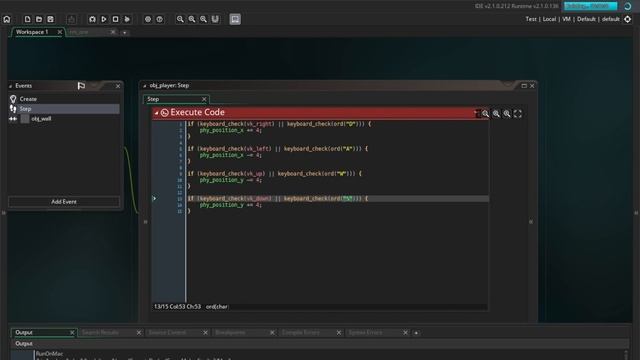Screen dimensions: 640x360
Task: Maximize the obj_player: Step window
Action: [x=524, y=86]
